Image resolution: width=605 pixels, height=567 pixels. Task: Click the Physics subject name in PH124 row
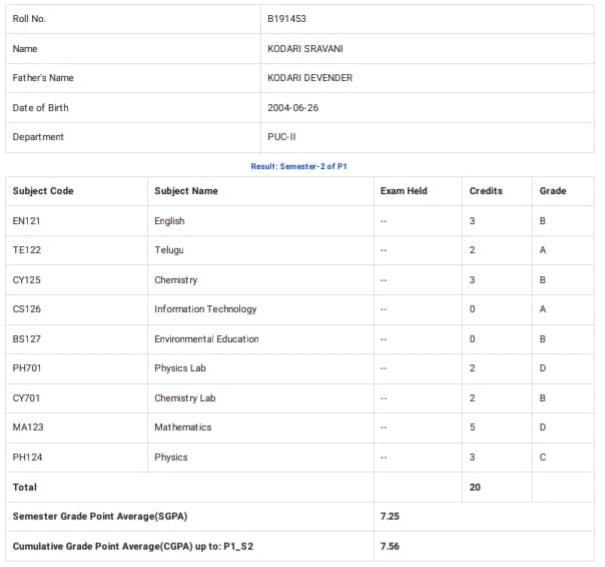pyautogui.click(x=171, y=457)
